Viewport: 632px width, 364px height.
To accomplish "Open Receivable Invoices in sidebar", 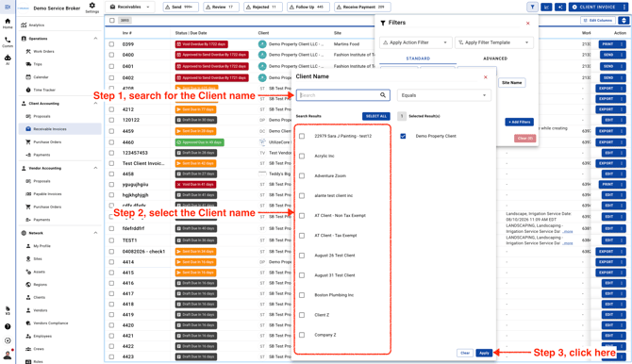I will (60, 129).
